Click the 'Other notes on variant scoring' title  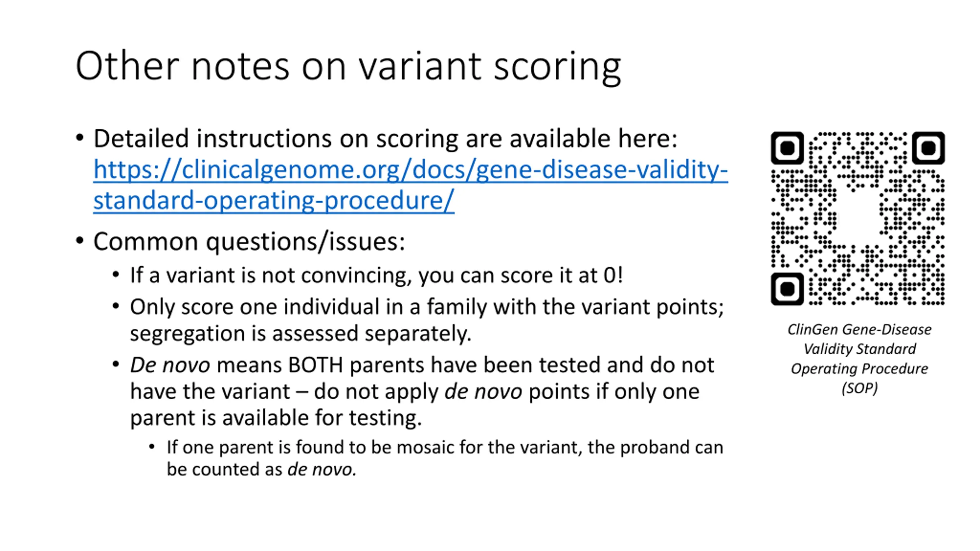coord(348,66)
